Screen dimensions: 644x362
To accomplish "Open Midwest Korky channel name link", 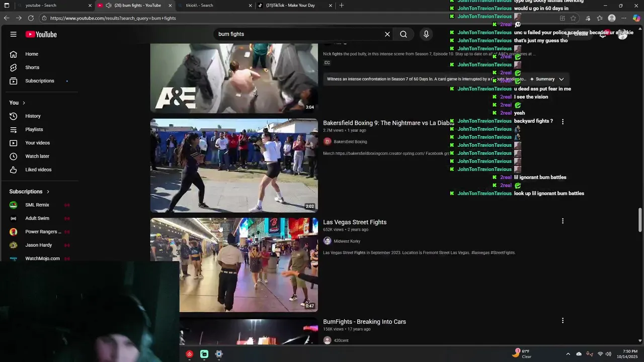I will (347, 241).
